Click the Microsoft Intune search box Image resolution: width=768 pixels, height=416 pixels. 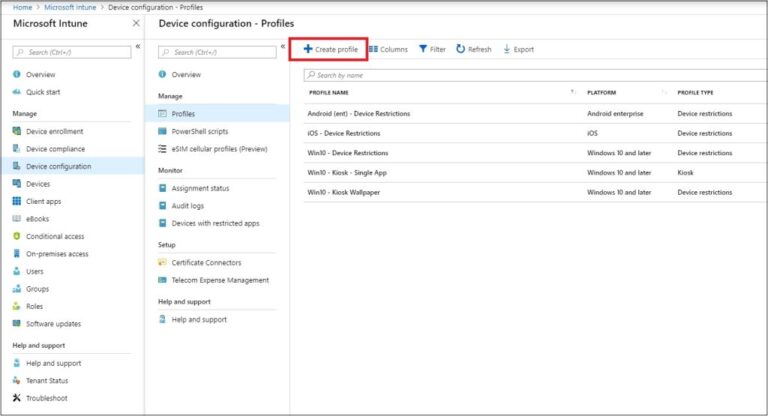pos(72,52)
